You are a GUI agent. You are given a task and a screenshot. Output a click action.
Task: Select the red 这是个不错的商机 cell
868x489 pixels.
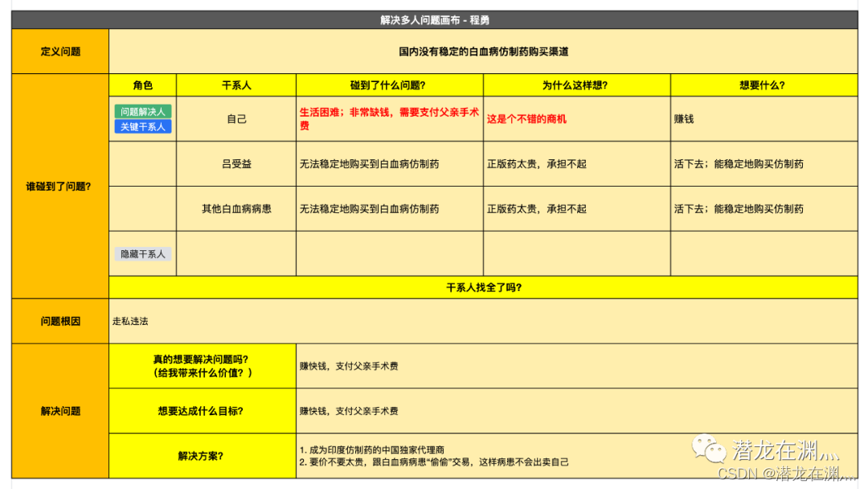tap(577, 119)
